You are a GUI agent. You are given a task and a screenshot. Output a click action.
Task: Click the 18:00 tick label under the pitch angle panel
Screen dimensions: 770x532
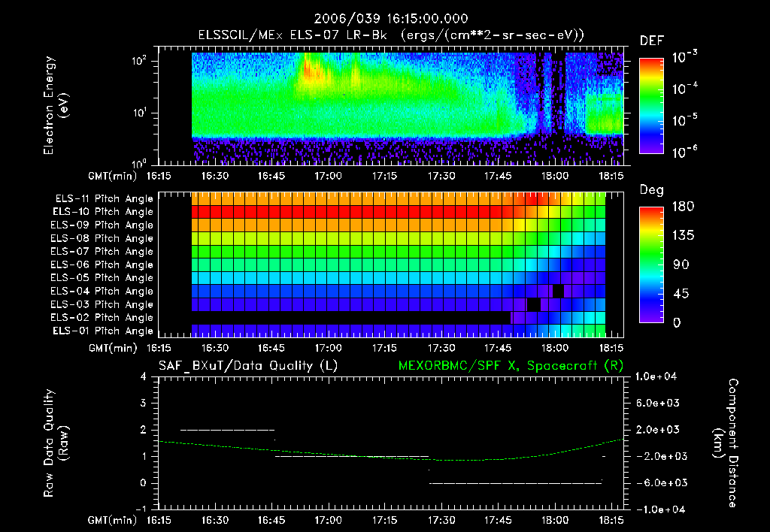click(555, 348)
